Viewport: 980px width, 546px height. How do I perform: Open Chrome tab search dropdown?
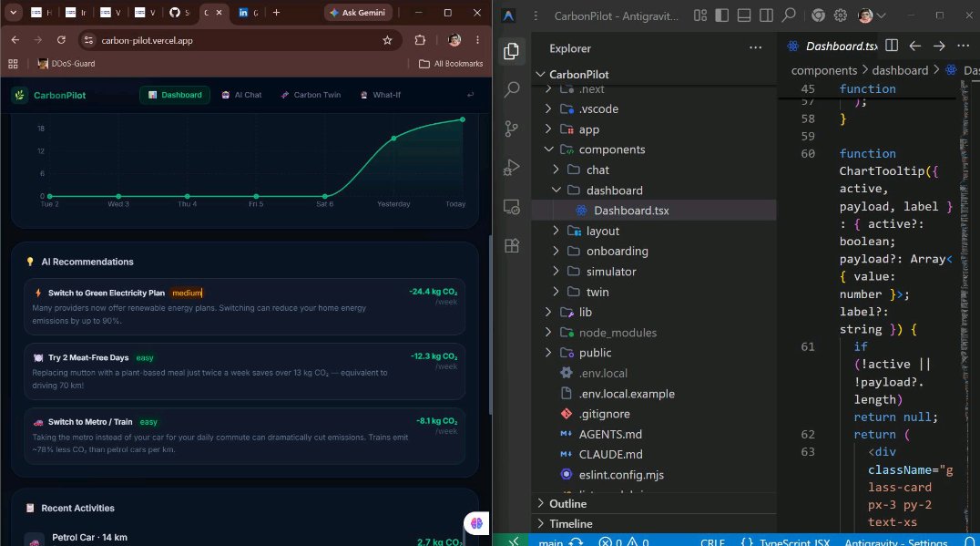point(13,13)
